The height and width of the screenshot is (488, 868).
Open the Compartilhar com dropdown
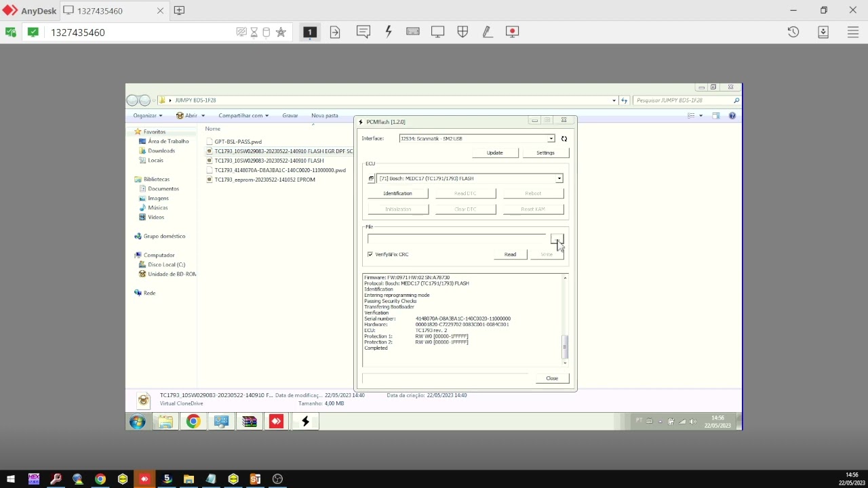pyautogui.click(x=243, y=116)
